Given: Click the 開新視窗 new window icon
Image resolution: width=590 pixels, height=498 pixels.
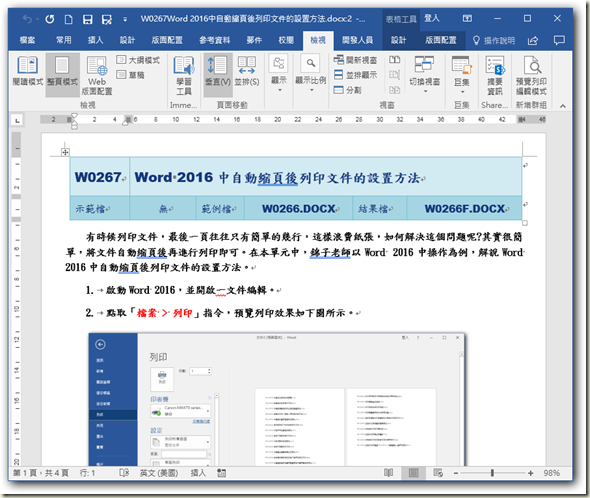Looking at the screenshot, I should [355, 60].
